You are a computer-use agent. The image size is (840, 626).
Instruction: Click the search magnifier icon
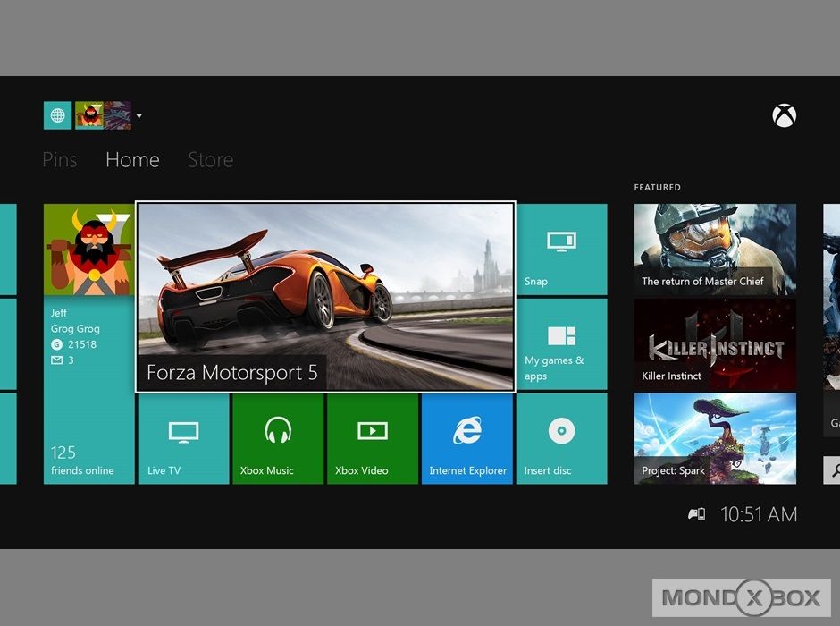[833, 469]
